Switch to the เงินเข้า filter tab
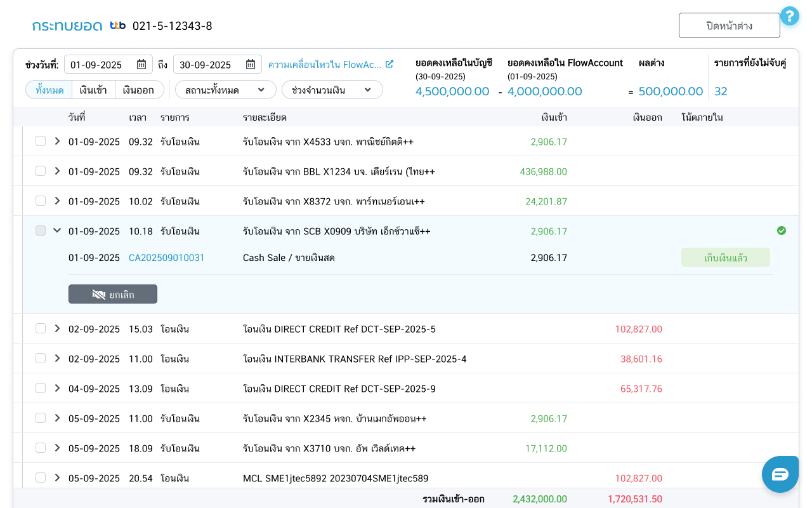The height and width of the screenshot is (508, 812). [93, 90]
